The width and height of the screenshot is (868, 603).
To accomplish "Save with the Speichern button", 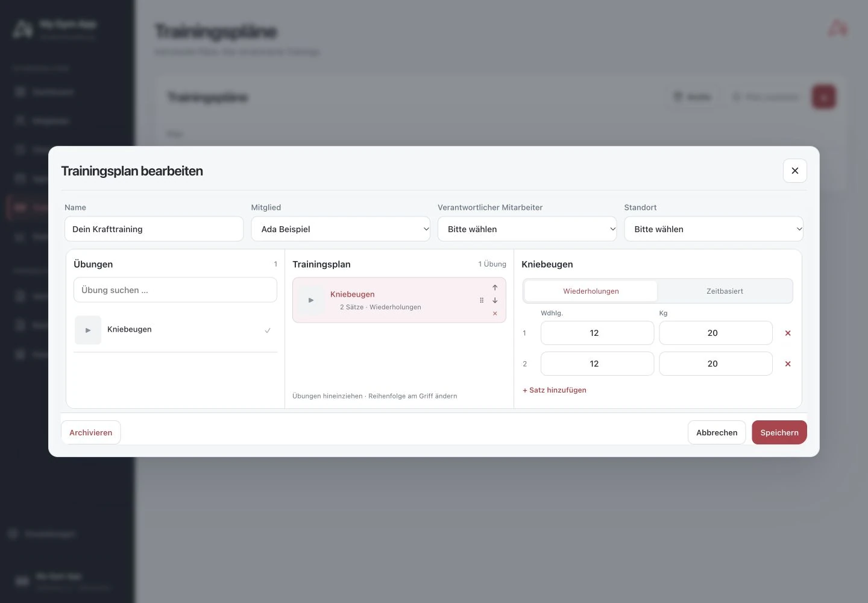I will coord(779,432).
